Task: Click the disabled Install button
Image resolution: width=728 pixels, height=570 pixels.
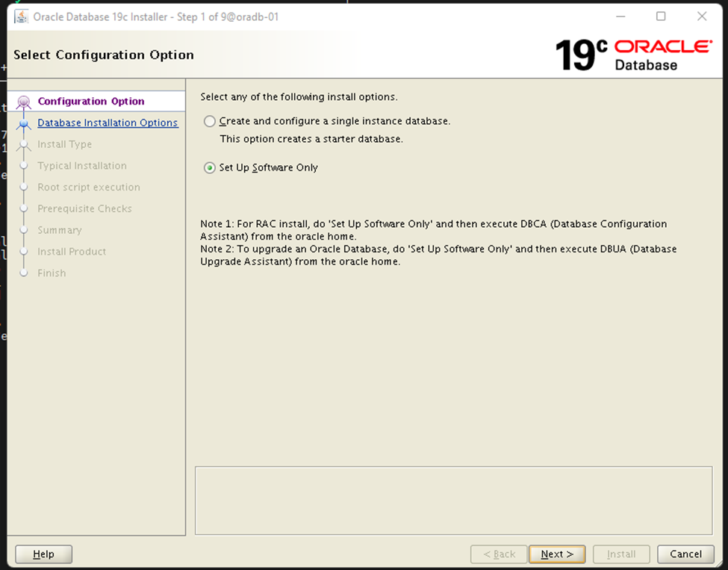Action: click(620, 554)
